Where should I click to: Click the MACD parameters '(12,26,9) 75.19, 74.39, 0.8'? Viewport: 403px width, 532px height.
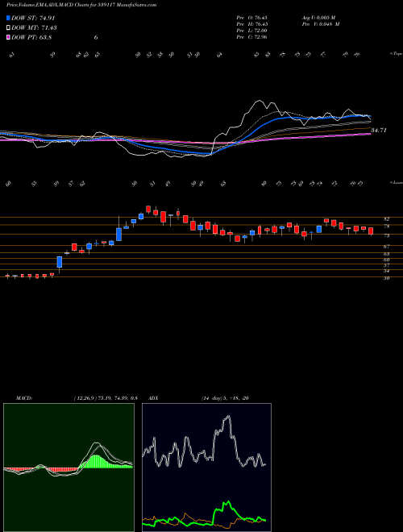click(x=105, y=398)
